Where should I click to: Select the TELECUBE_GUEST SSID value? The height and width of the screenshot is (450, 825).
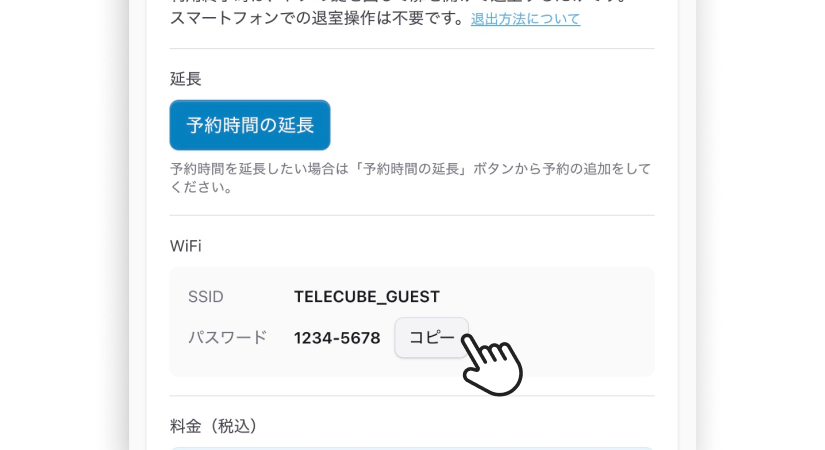point(367,297)
